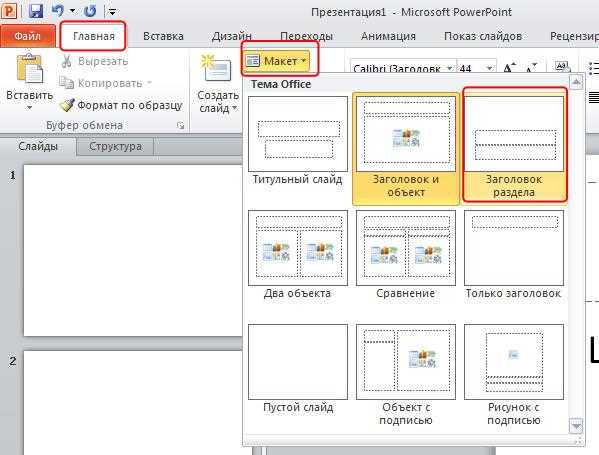The image size is (599, 455).
Task: Click the Тема Office gallery header
Action: 281,84
